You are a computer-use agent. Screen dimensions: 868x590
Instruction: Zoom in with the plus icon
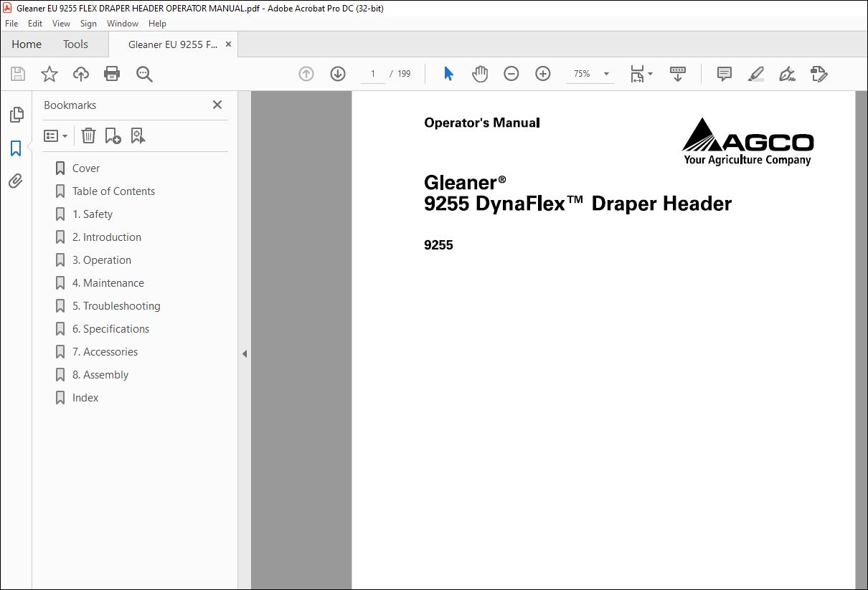coord(543,74)
